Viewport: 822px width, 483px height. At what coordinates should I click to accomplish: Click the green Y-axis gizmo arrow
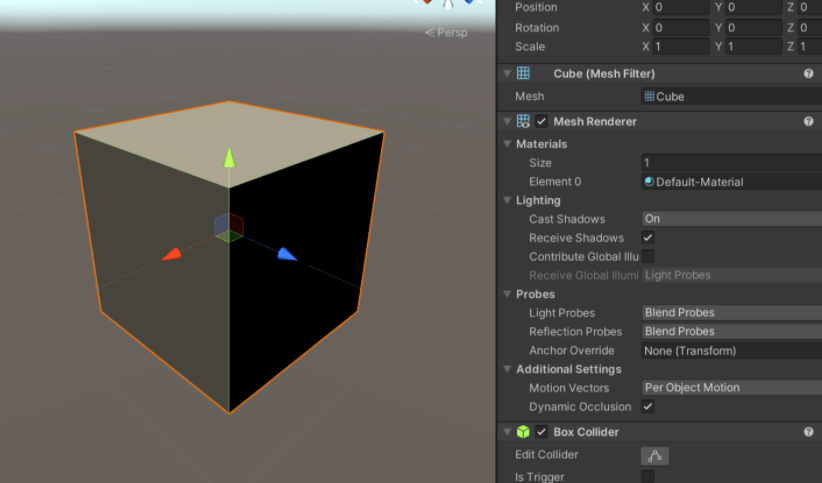pos(229,157)
